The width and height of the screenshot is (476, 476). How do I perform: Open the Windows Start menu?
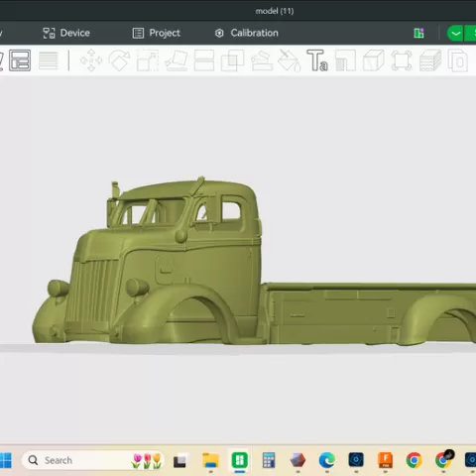[5, 460]
